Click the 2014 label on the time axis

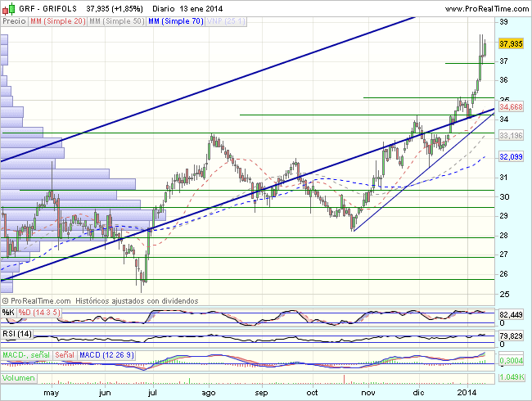(x=467, y=393)
